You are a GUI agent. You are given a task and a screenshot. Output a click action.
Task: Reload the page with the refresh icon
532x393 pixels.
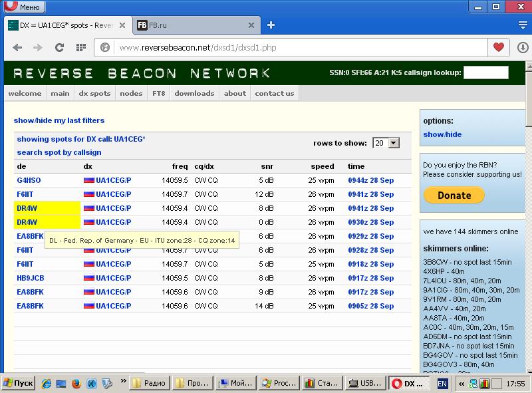coord(59,47)
